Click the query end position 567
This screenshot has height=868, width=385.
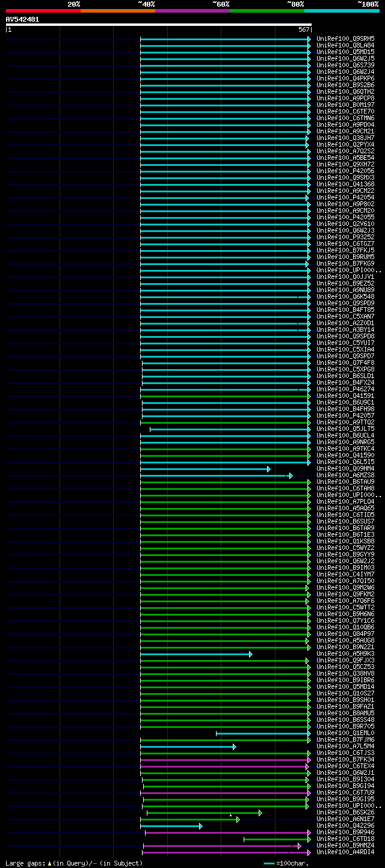(x=304, y=29)
